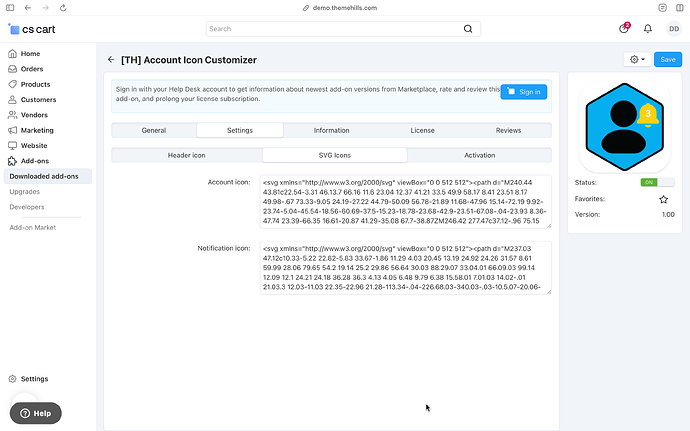Click the blue Save button
The image size is (690, 431).
668,59
